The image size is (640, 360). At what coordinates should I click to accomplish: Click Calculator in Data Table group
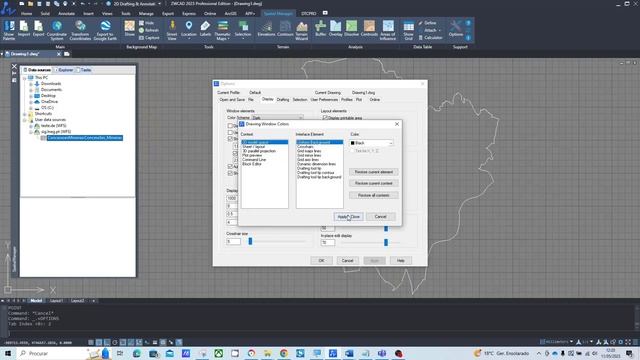click(x=431, y=38)
